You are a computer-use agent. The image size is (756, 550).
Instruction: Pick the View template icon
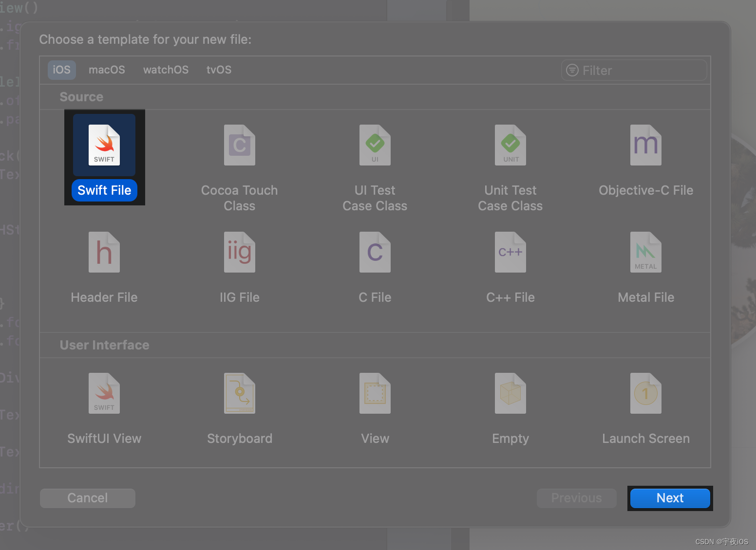[375, 393]
